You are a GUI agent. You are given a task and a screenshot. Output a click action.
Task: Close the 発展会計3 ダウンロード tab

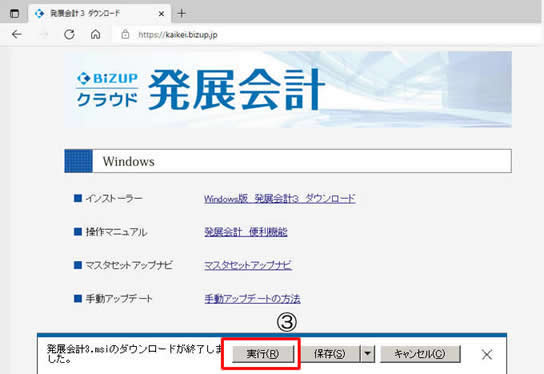[x=161, y=14]
